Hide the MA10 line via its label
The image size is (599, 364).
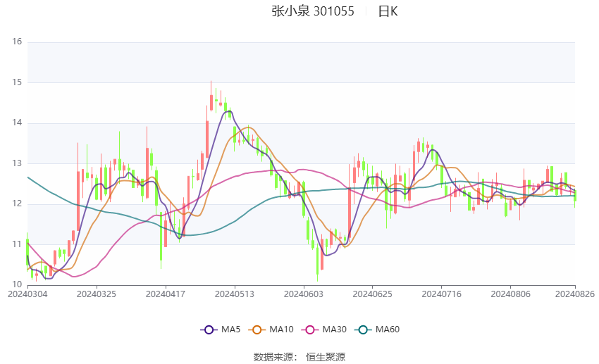281,330
